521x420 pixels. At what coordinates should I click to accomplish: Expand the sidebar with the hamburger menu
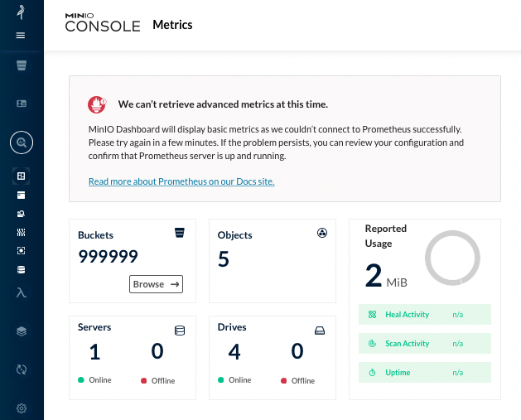point(21,36)
